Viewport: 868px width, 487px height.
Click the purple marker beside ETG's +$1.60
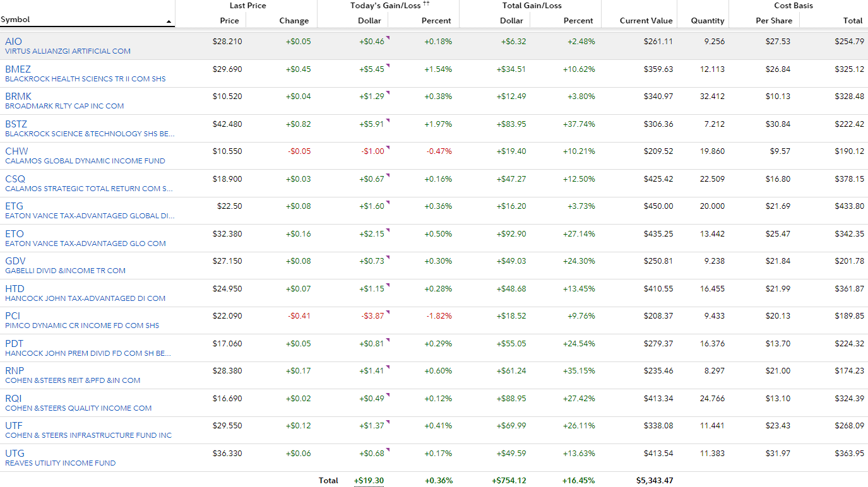[x=388, y=202]
